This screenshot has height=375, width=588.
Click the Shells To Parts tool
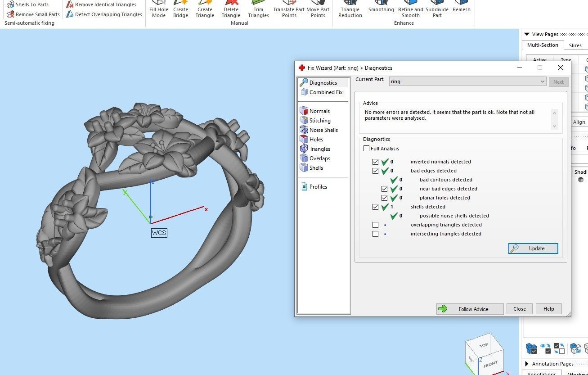pos(27,5)
